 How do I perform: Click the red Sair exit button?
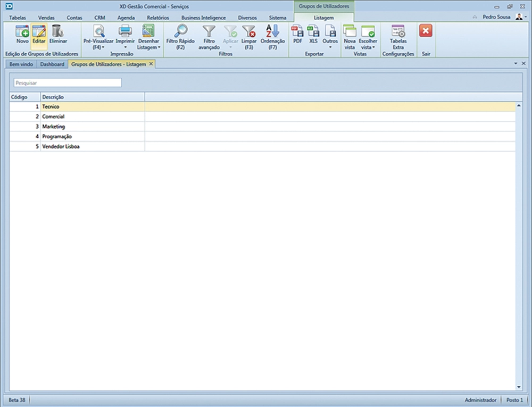pos(426,31)
